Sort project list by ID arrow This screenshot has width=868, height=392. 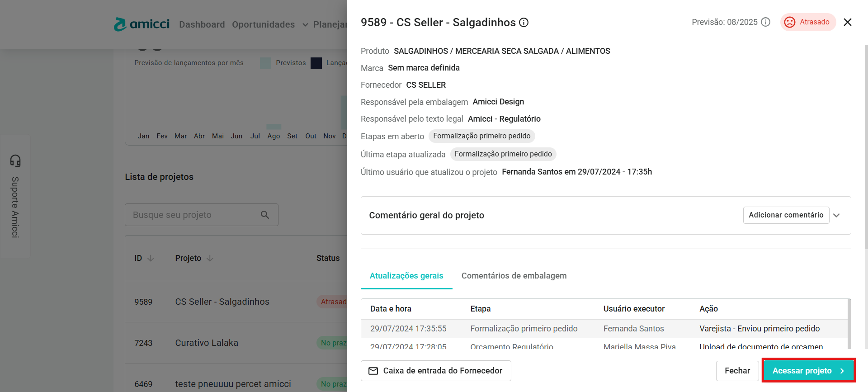151,258
